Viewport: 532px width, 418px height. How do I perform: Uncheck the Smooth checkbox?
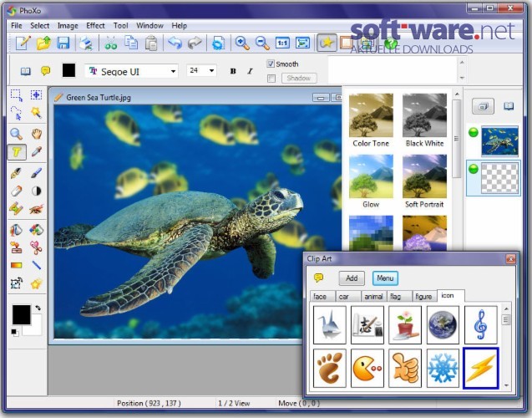click(x=271, y=64)
